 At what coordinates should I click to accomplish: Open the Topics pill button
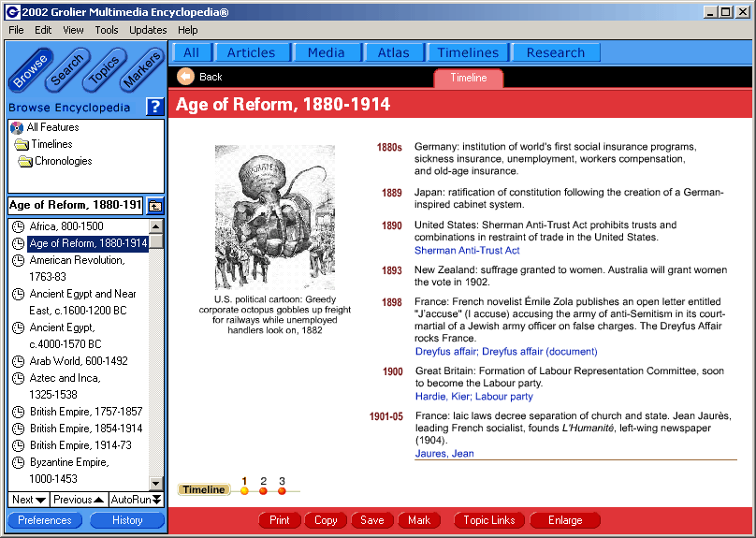[x=104, y=71]
